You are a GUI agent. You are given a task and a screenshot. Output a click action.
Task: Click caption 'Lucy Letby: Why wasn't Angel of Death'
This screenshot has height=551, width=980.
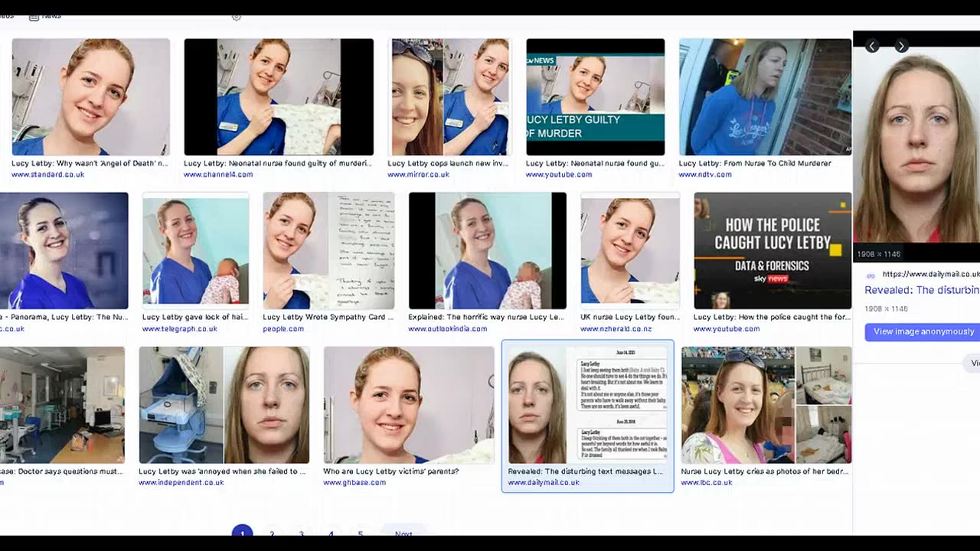pyautogui.click(x=90, y=164)
